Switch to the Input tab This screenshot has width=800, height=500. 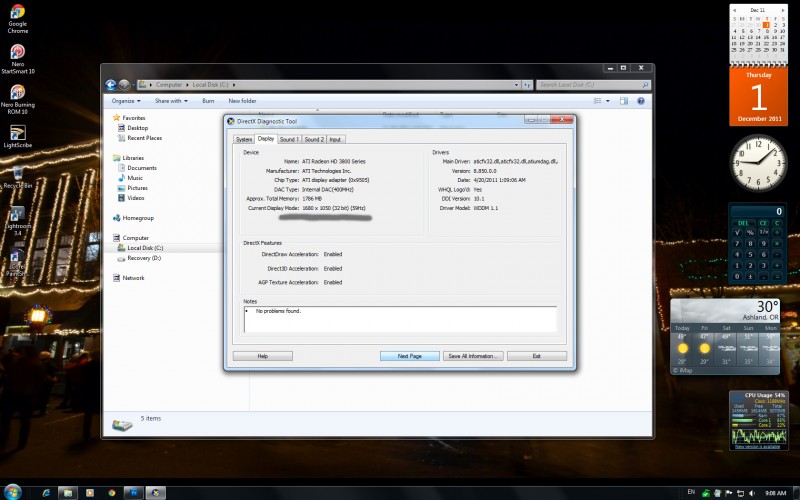click(x=335, y=139)
